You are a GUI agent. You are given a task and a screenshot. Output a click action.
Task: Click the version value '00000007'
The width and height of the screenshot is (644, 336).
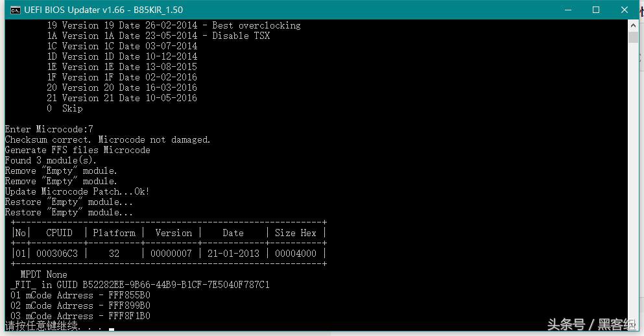tap(171, 254)
